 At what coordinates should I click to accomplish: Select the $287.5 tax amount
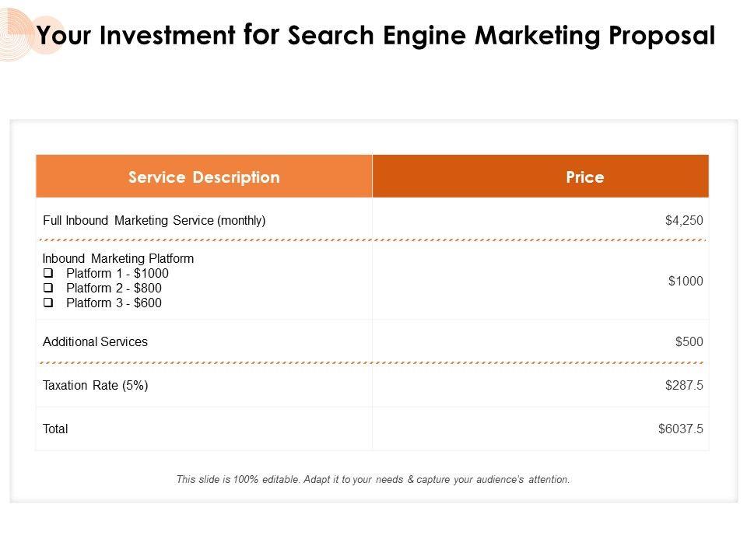coord(685,385)
